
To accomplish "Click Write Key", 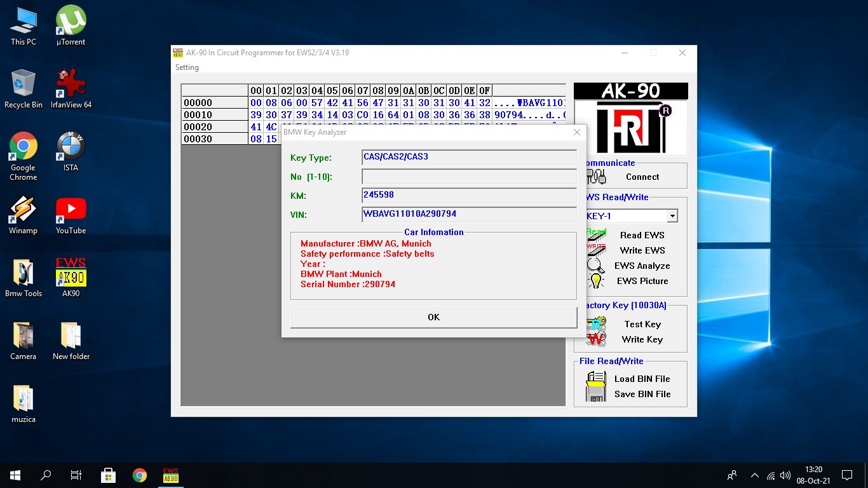I will (642, 339).
